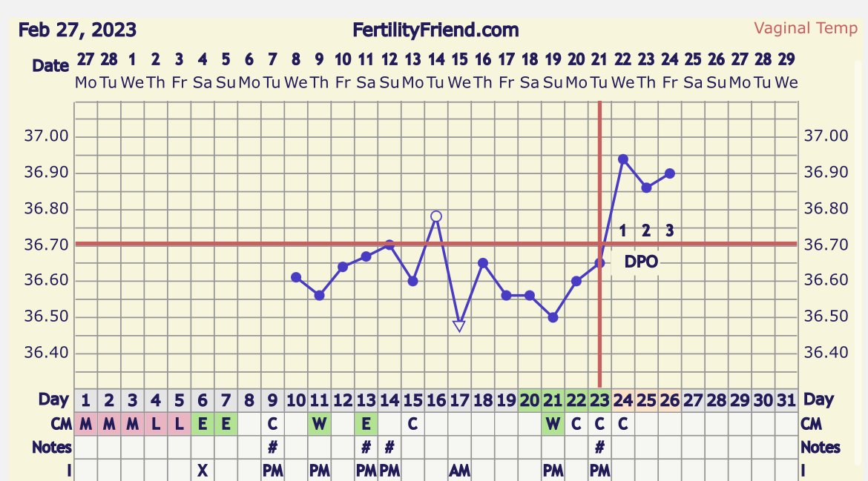Select the hash note icon under day 23
The height and width of the screenshot is (481, 868).
point(599,447)
